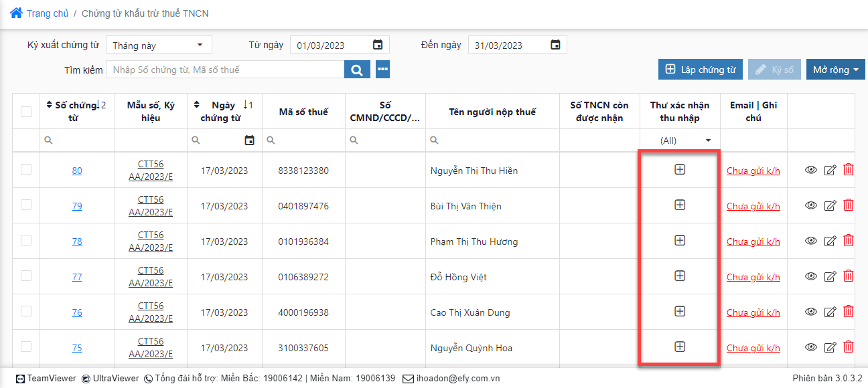868x388 pixels.
Task: Open advanced search ellipsis button
Action: pos(382,70)
